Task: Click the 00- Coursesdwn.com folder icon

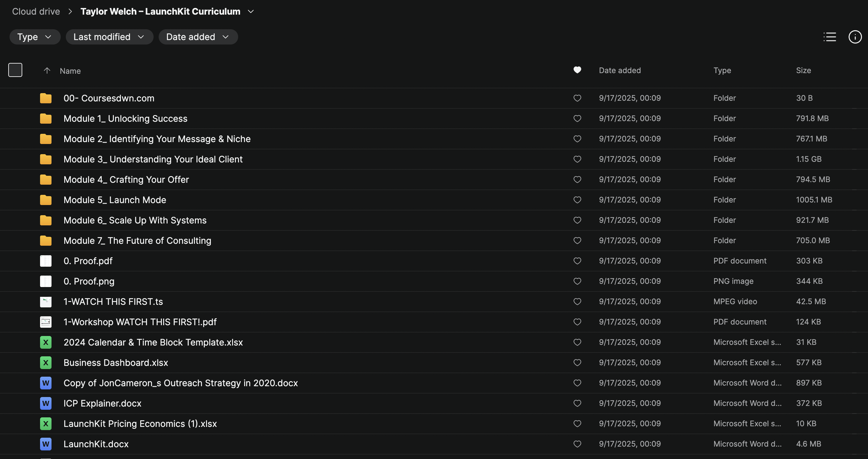Action: coord(45,98)
